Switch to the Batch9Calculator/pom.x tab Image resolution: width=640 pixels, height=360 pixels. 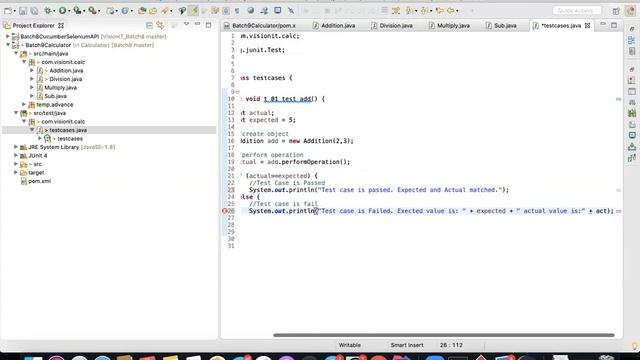click(260, 25)
